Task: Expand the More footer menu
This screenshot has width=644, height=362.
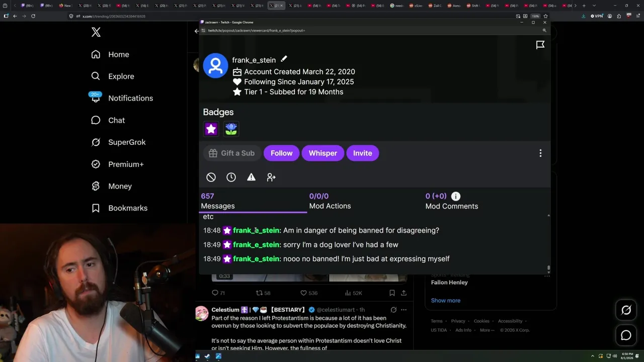Action: click(x=487, y=330)
